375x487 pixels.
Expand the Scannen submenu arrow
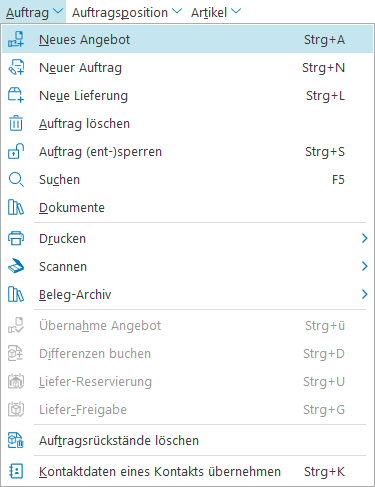pyautogui.click(x=364, y=266)
